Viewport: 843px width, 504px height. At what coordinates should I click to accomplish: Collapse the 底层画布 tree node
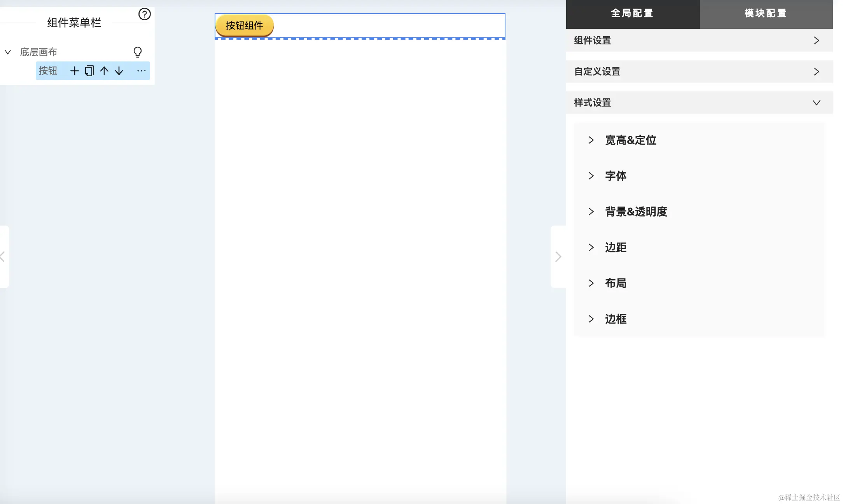(8, 52)
